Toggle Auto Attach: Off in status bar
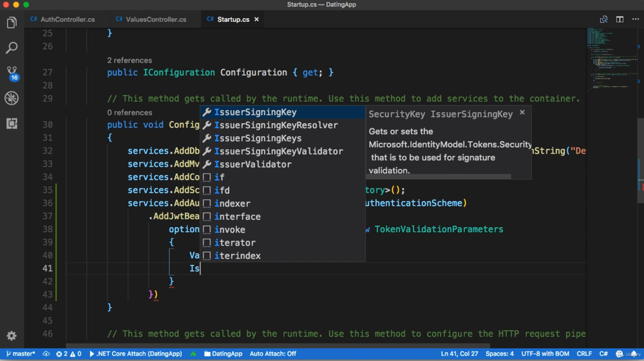The image size is (644, 361). pyautogui.click(x=272, y=354)
